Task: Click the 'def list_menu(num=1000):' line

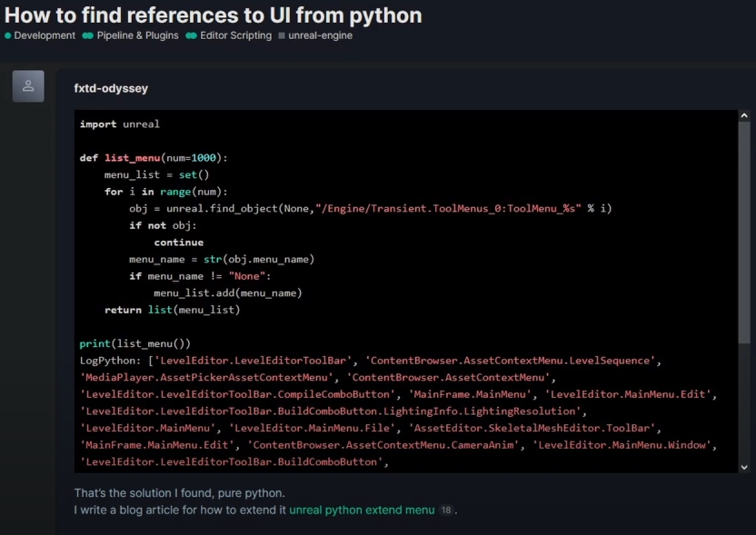Action: [x=154, y=158]
